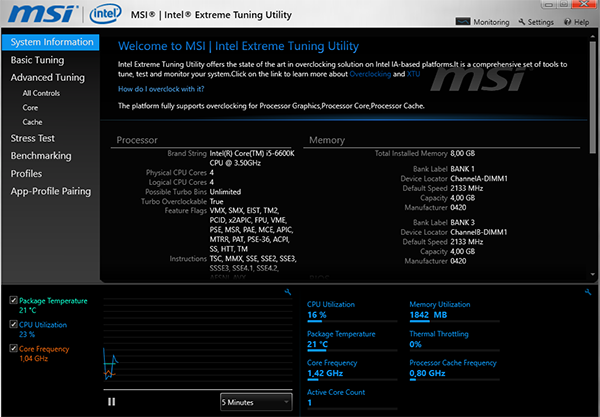This screenshot has width=600, height=417.
Task: Open the Monitoring view icon
Action: coord(463,21)
